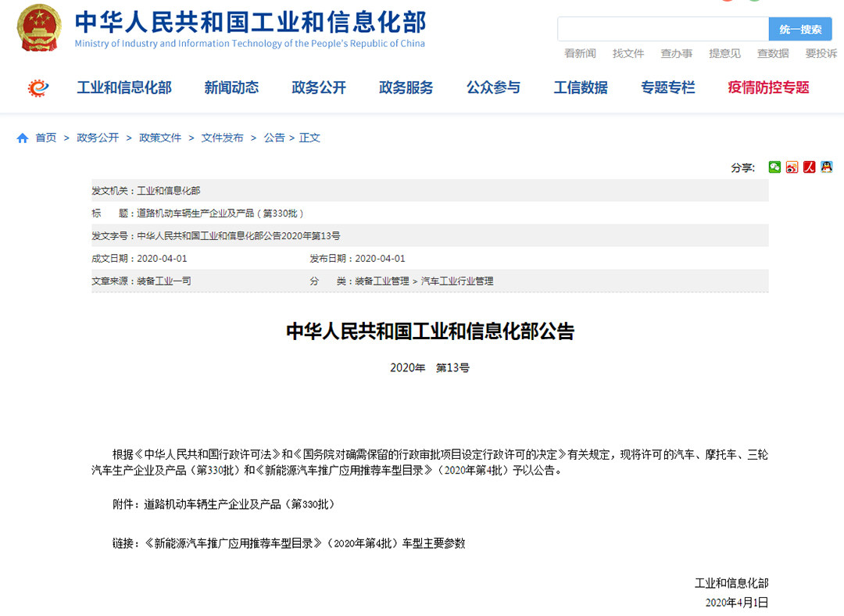Go to 政策文件 in the breadcrumb
This screenshot has width=844, height=616.
click(160, 138)
